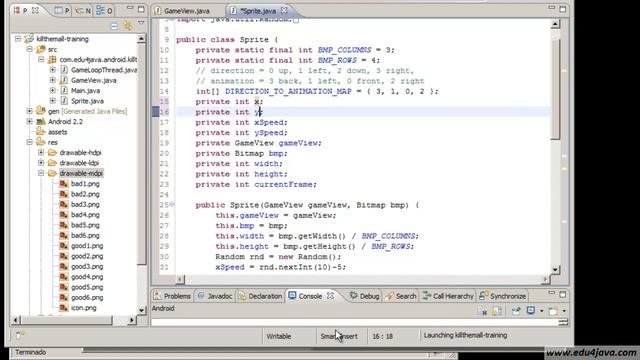
Task: Close the Sprite.java editor tab
Action: pyautogui.click(x=284, y=10)
